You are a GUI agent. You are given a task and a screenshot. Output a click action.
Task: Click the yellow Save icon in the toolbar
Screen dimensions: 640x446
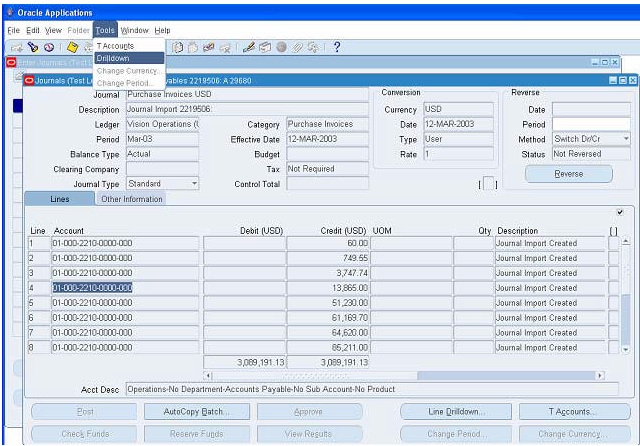72,47
